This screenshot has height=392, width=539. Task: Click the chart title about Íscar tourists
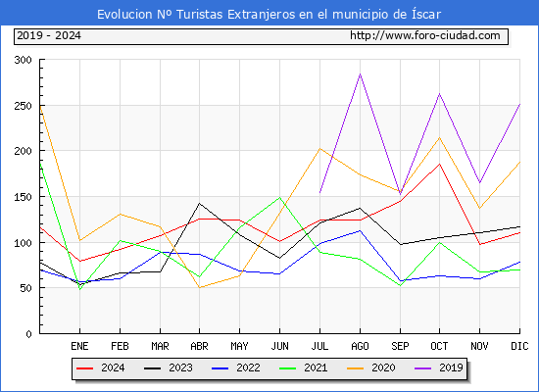click(269, 15)
